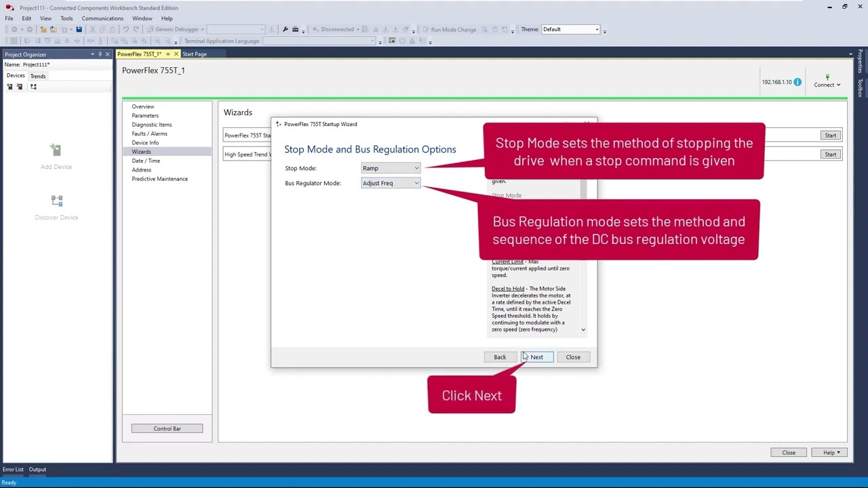Click the red device remove icon under Devices tab

pos(20,87)
